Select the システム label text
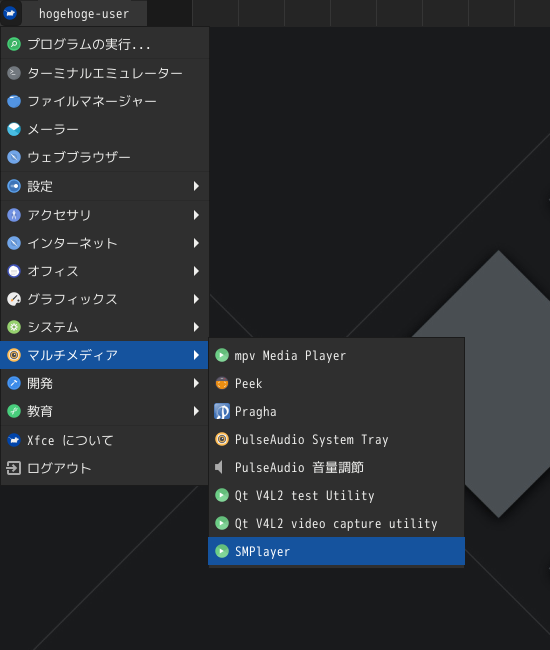This screenshot has width=550, height=650. (x=53, y=327)
